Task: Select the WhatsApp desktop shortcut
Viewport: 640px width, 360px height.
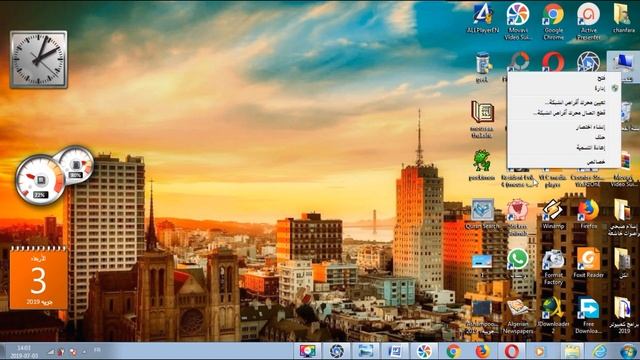Action: click(x=518, y=263)
